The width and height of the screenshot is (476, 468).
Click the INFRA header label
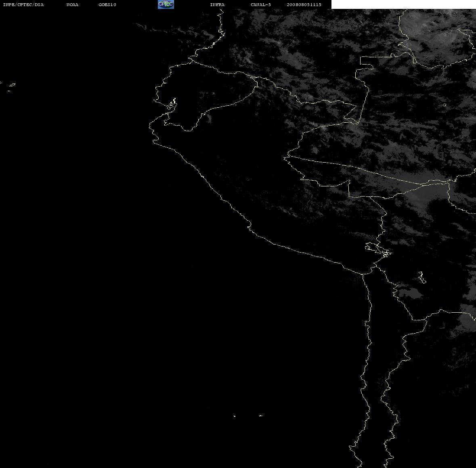click(217, 4)
